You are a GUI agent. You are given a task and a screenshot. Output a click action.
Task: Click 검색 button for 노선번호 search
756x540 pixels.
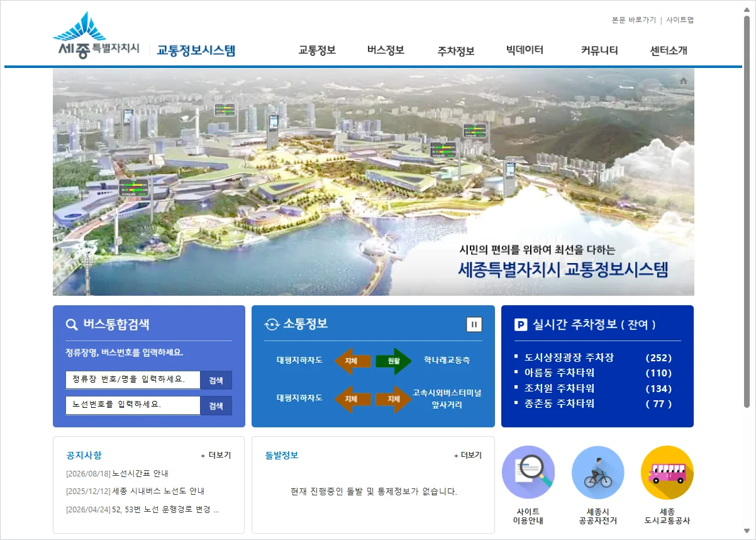[x=216, y=405]
